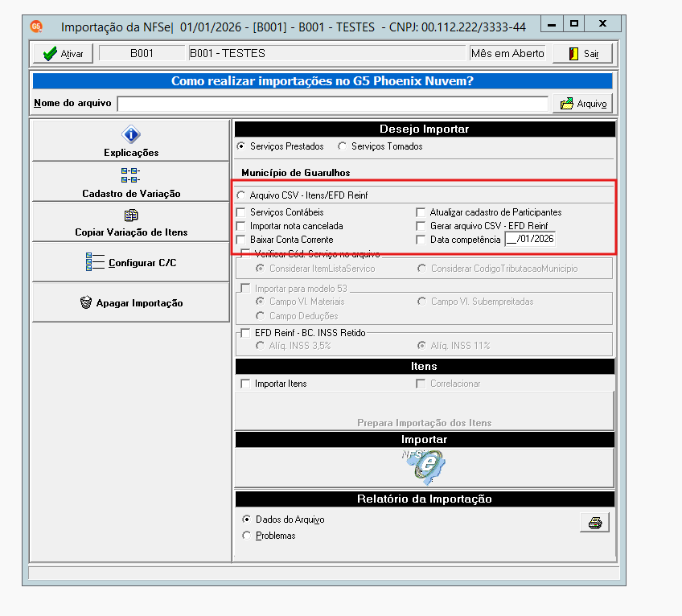
Task: Open the Explicações info panel
Action: [x=131, y=141]
